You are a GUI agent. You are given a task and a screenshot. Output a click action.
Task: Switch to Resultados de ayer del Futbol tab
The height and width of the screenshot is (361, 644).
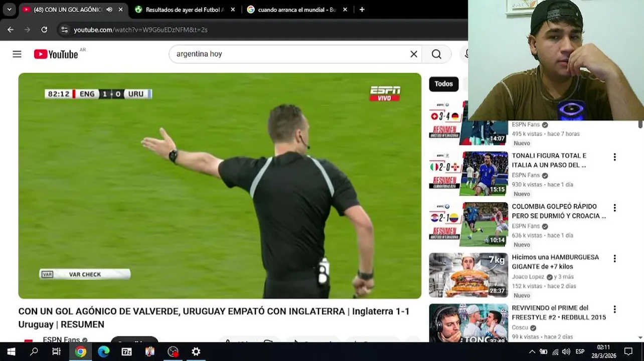coord(185,10)
